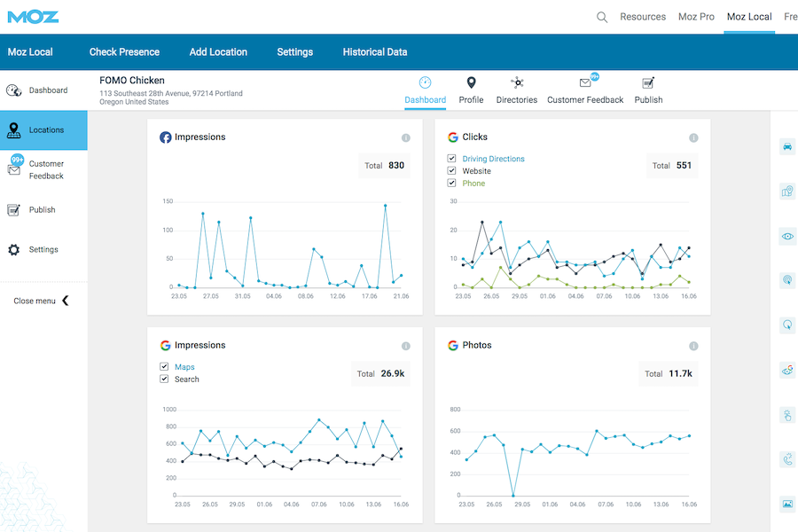Uncheck the Driving Directions checkbox

click(452, 160)
